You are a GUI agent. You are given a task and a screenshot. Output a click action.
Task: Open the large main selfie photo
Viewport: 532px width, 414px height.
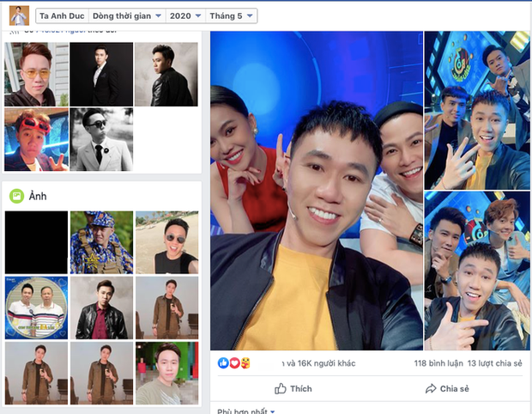click(316, 191)
